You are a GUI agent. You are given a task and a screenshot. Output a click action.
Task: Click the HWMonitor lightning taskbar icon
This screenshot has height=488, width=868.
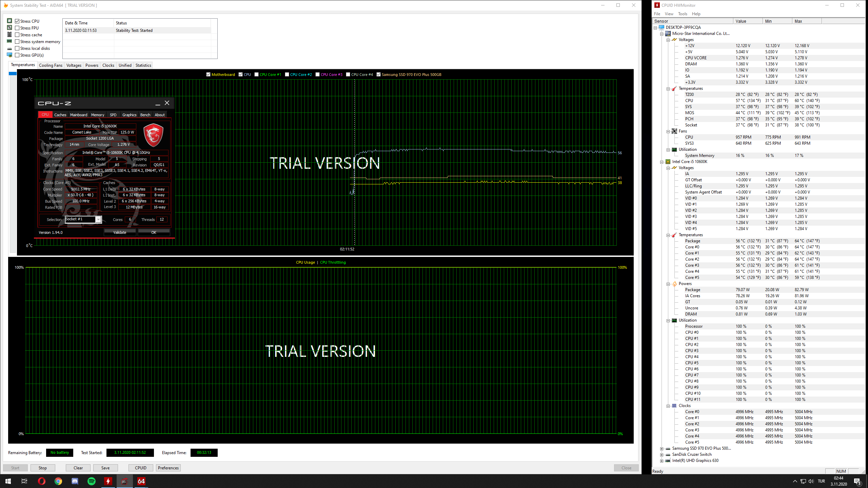108,481
